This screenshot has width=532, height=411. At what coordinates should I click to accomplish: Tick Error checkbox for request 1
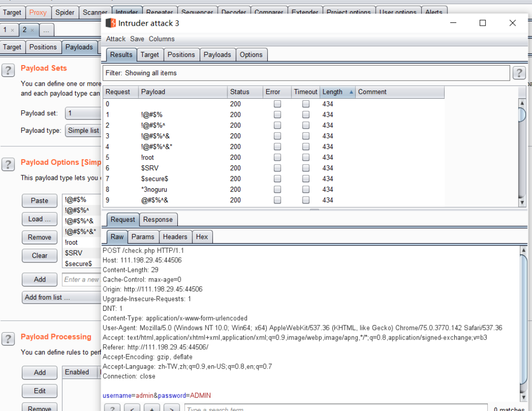277,114
